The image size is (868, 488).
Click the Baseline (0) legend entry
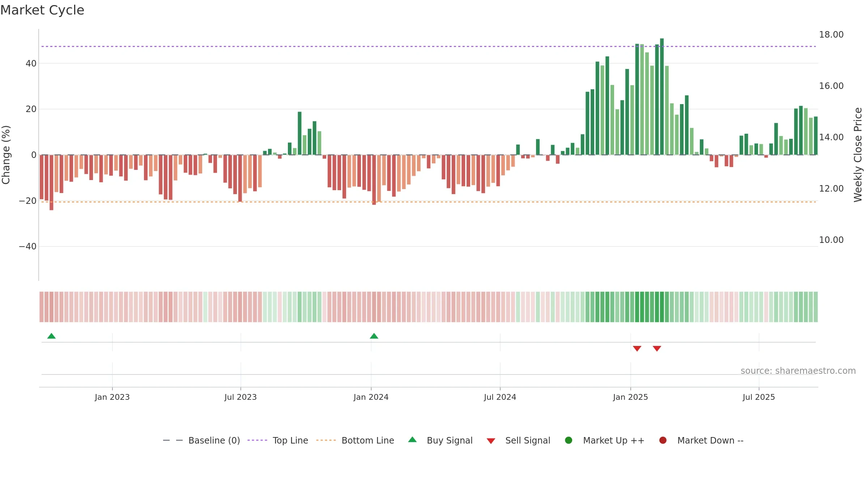(x=201, y=440)
